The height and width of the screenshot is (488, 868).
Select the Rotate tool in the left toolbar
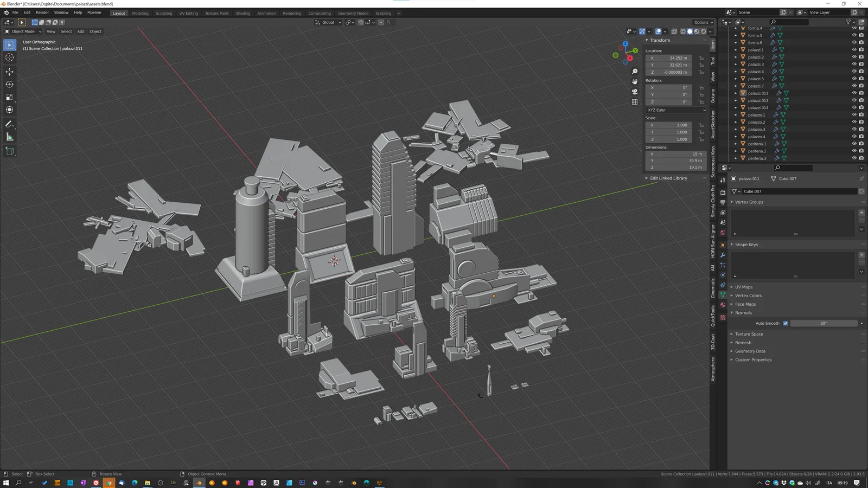click(x=10, y=85)
